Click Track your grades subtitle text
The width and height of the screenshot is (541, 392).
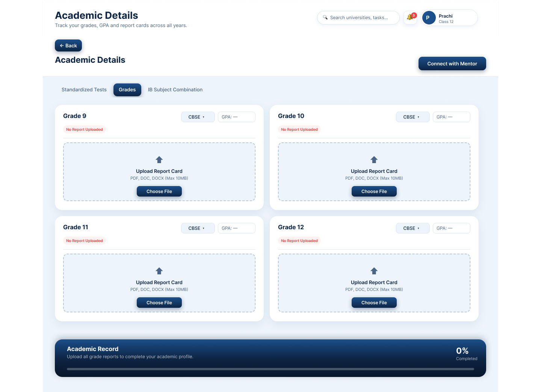(121, 26)
